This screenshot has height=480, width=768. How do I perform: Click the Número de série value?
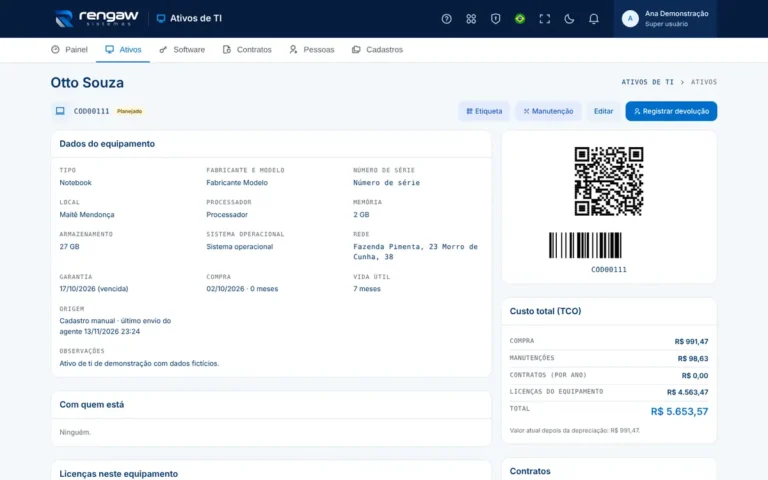(x=386, y=183)
